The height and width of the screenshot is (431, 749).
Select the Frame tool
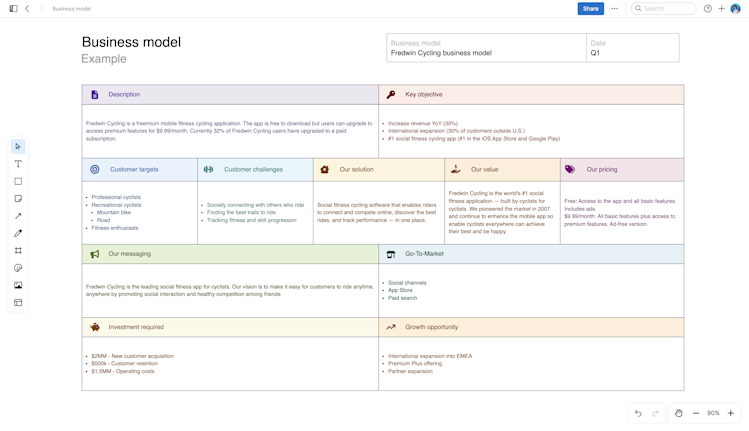[x=18, y=250]
